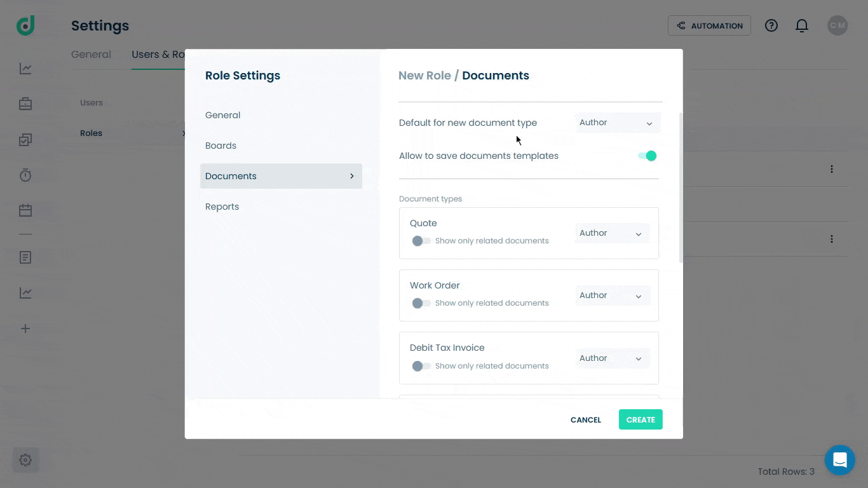Click the dialog's vertical scrollbar
868x488 pixels.
tap(681, 188)
